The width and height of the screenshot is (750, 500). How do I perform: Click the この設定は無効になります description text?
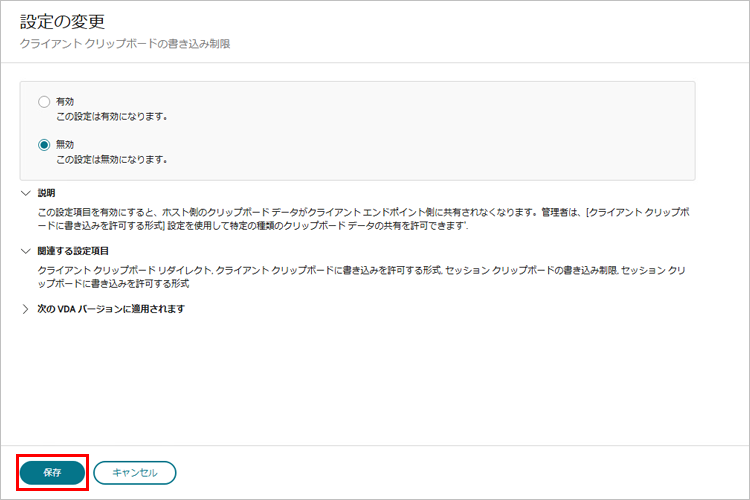111,159
